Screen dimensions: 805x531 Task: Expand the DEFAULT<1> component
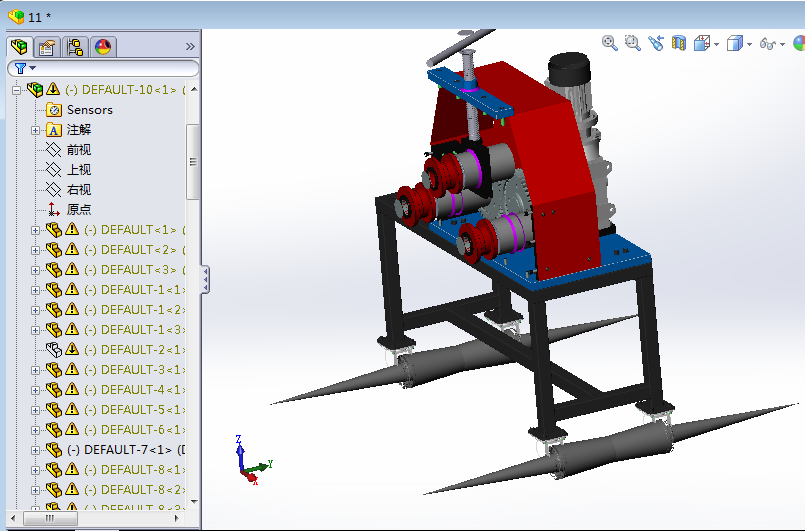pyautogui.click(x=35, y=231)
